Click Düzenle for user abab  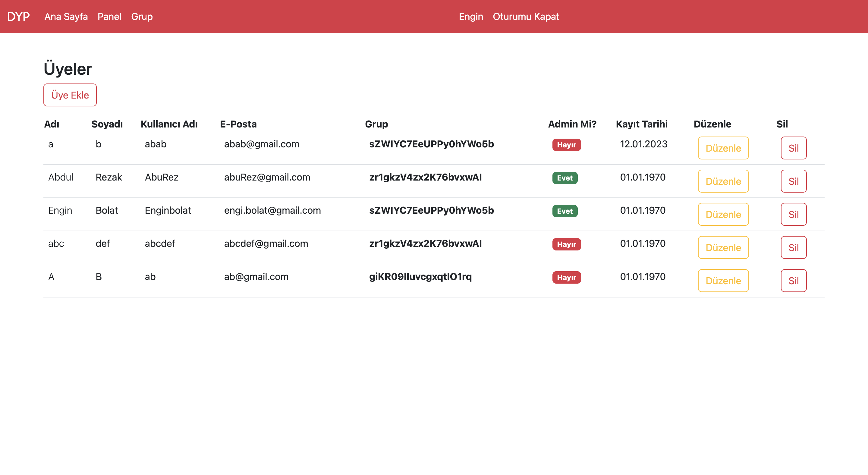point(723,148)
